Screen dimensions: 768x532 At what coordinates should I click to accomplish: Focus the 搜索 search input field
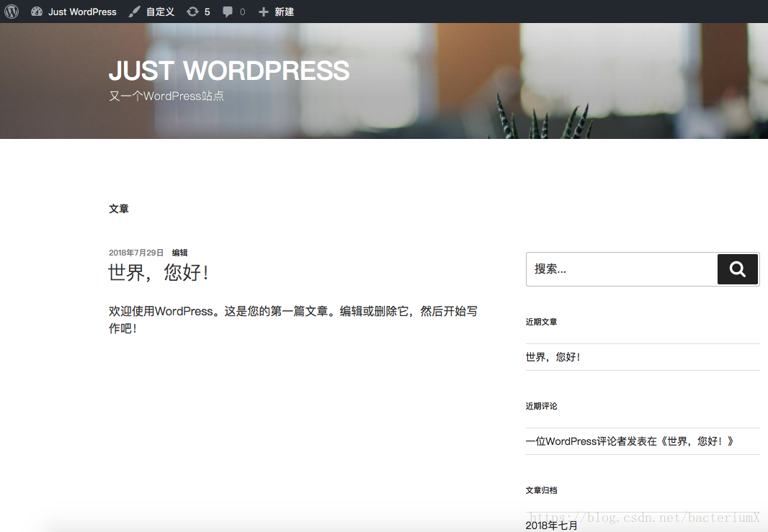tap(622, 269)
